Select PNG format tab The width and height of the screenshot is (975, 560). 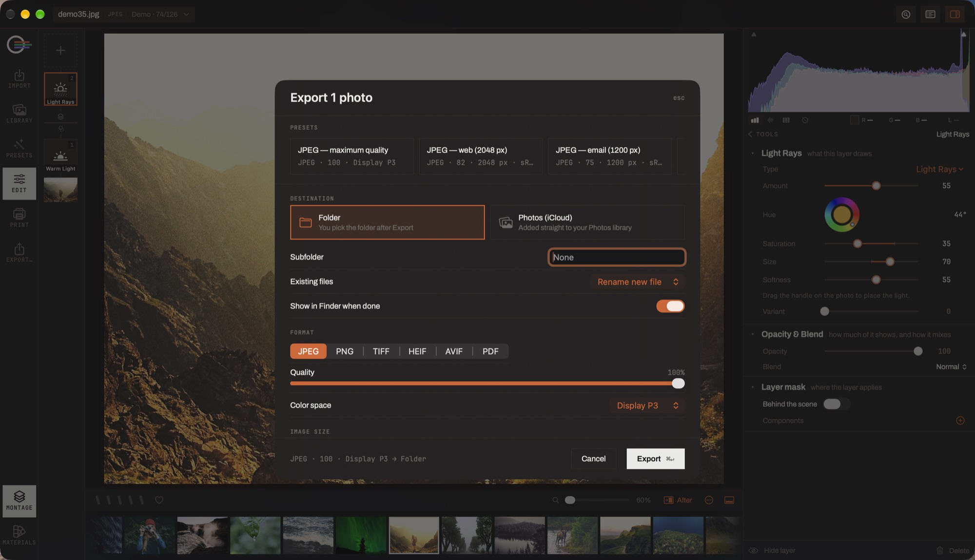click(345, 351)
